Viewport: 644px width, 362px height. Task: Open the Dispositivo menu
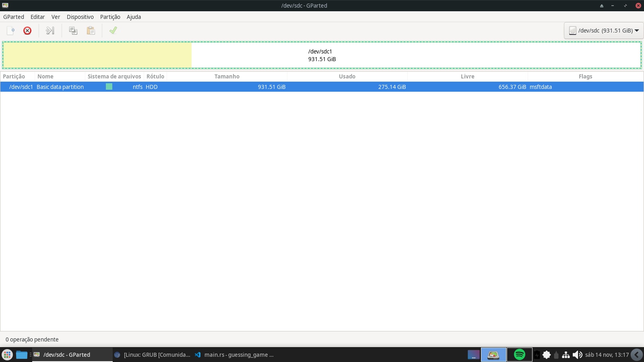pos(80,17)
